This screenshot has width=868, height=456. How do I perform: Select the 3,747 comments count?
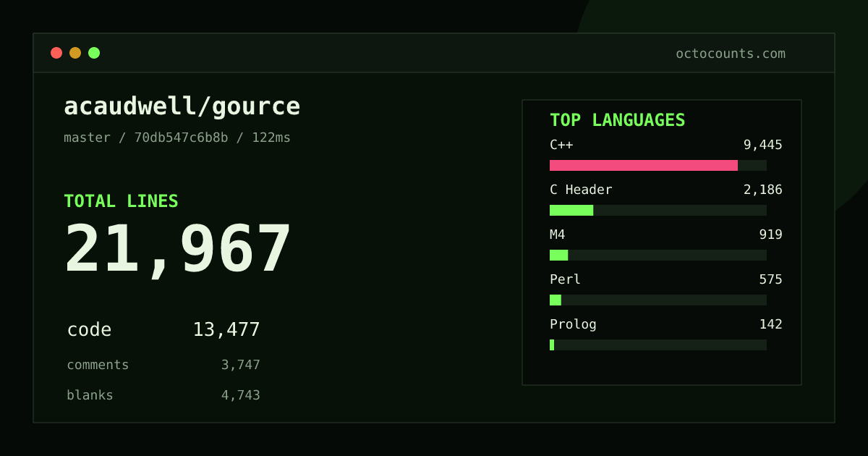click(241, 365)
